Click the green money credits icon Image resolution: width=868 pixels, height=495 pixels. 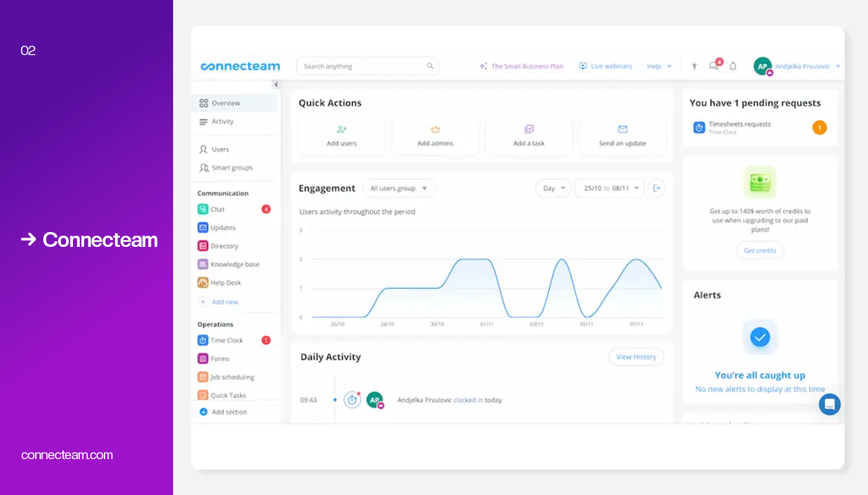(x=760, y=183)
